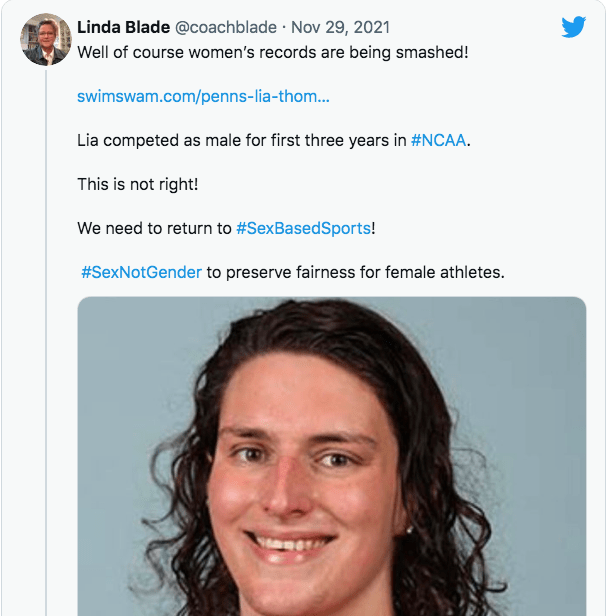Click the Twitter bird logo
This screenshot has width=608, height=616.
[x=573, y=27]
